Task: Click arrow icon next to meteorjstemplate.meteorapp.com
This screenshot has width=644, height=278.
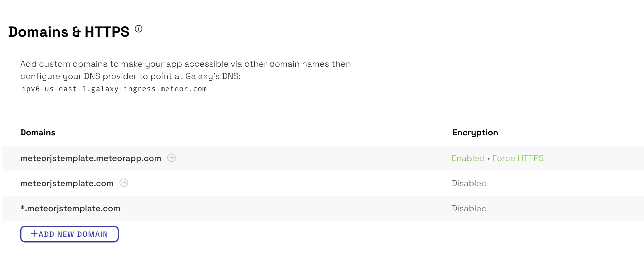Action: pyautogui.click(x=171, y=158)
